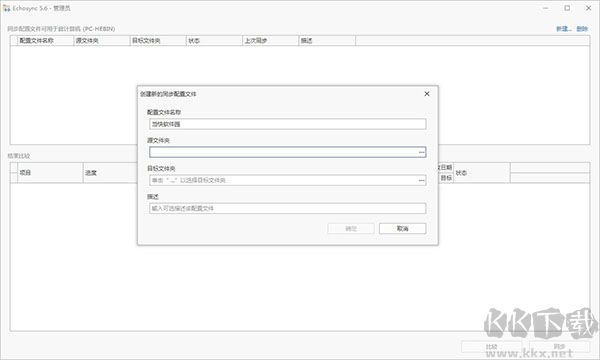Close the new sync profile dialog

(427, 94)
